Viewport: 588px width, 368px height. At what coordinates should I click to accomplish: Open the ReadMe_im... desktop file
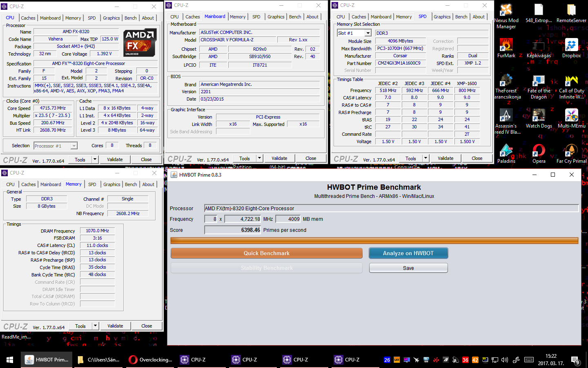click(x=16, y=337)
